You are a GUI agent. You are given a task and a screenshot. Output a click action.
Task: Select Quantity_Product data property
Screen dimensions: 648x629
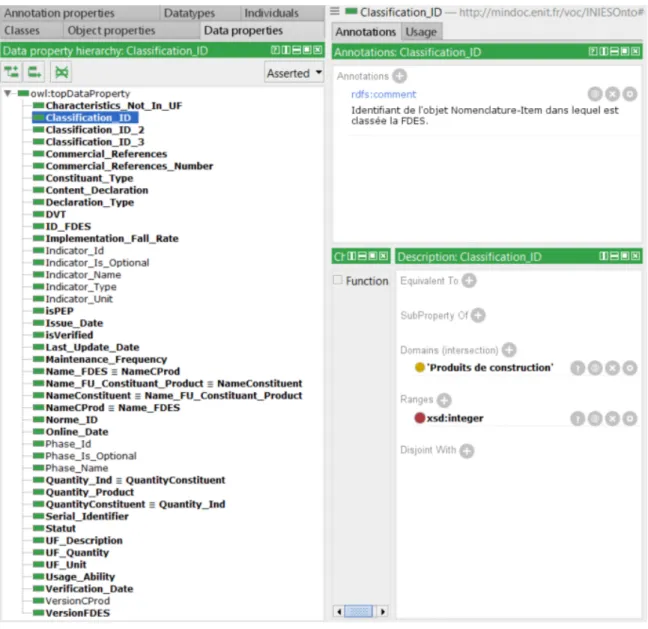click(x=90, y=492)
